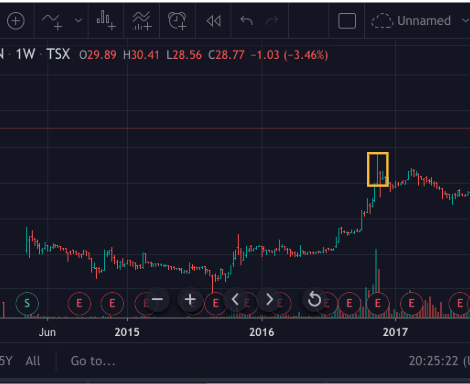Zoom out chart with the minus button
Image resolution: width=470 pixels, height=384 pixels.
157,299
